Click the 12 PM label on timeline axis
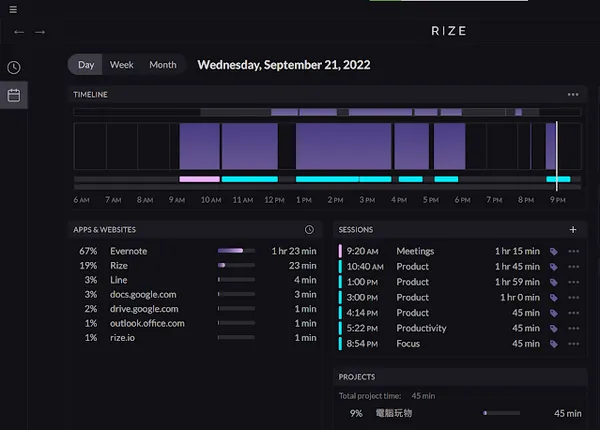Screen dimensions: 600x430 point(274,200)
